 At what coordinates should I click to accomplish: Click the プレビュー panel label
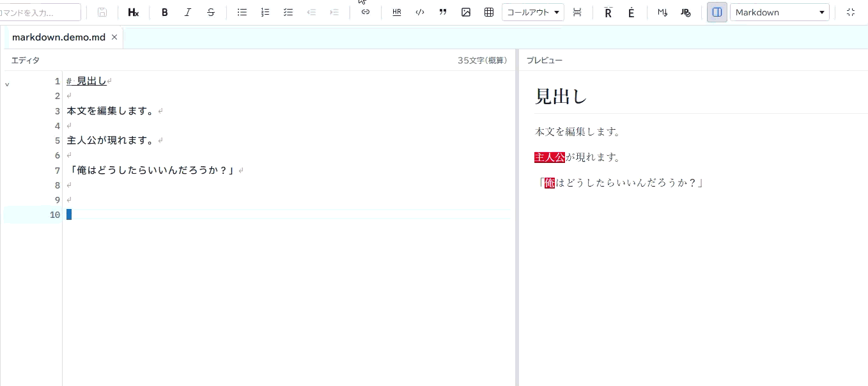[x=545, y=60]
